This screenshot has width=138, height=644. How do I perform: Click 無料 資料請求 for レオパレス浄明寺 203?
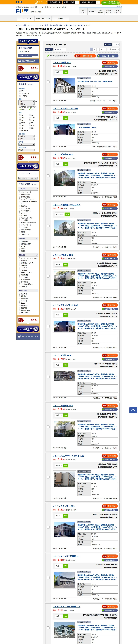[x=110, y=154]
